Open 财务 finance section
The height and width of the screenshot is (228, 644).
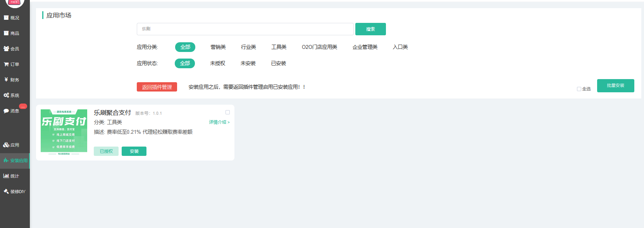6,79
